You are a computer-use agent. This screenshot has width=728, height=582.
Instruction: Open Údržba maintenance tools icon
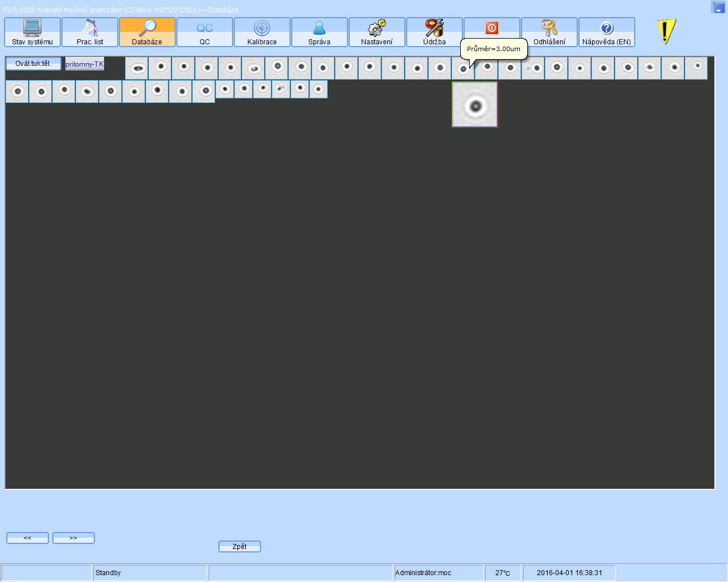pyautogui.click(x=435, y=32)
